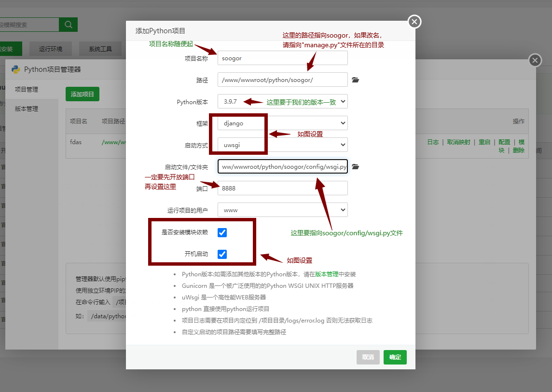Click the Python logo in the manager header
The image size is (552, 392).
[x=15, y=69]
